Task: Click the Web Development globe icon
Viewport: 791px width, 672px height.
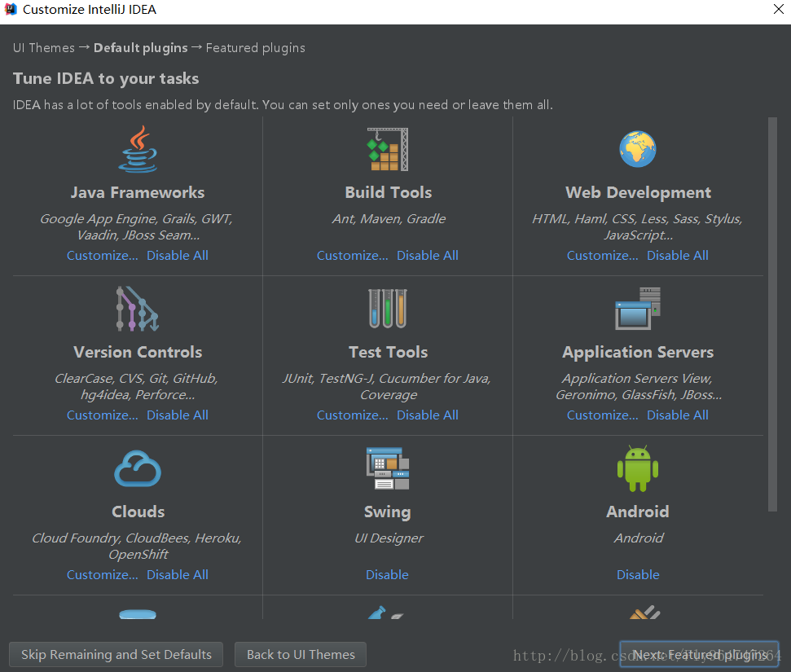Action: (x=638, y=149)
